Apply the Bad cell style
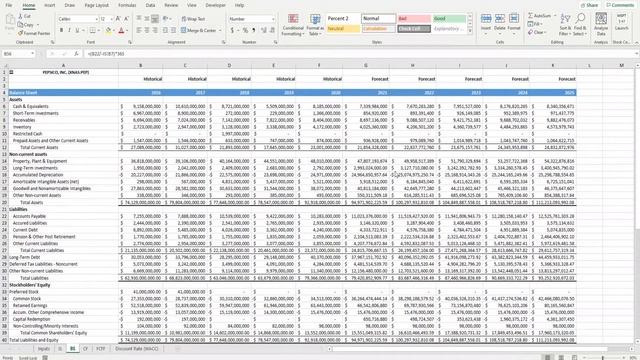The height and width of the screenshot is (360, 640). (x=414, y=18)
